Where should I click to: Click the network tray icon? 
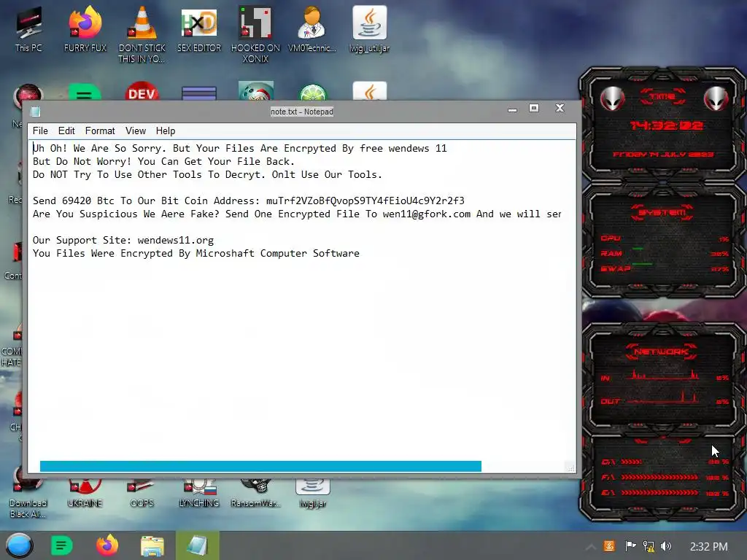[x=648, y=546]
